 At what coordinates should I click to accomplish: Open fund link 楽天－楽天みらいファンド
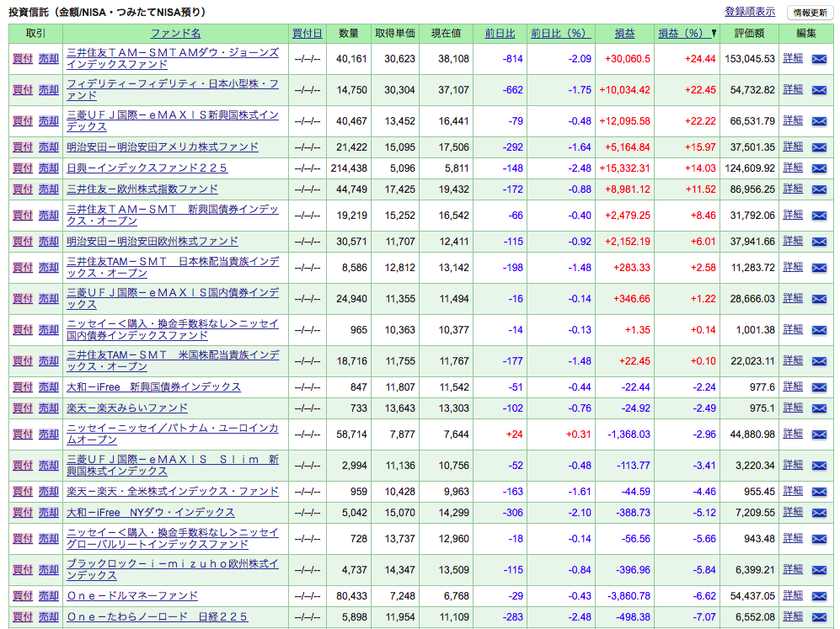point(127,408)
